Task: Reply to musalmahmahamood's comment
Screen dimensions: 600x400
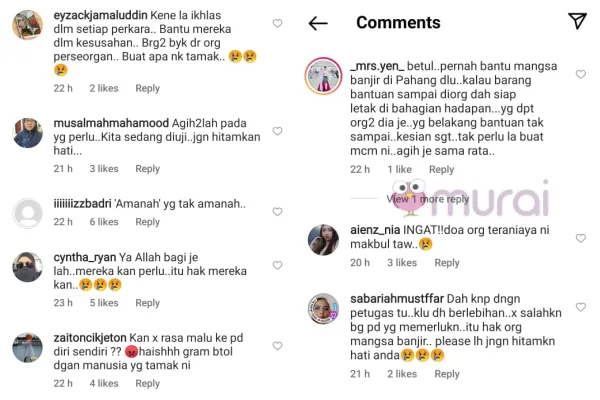Action: tap(147, 169)
